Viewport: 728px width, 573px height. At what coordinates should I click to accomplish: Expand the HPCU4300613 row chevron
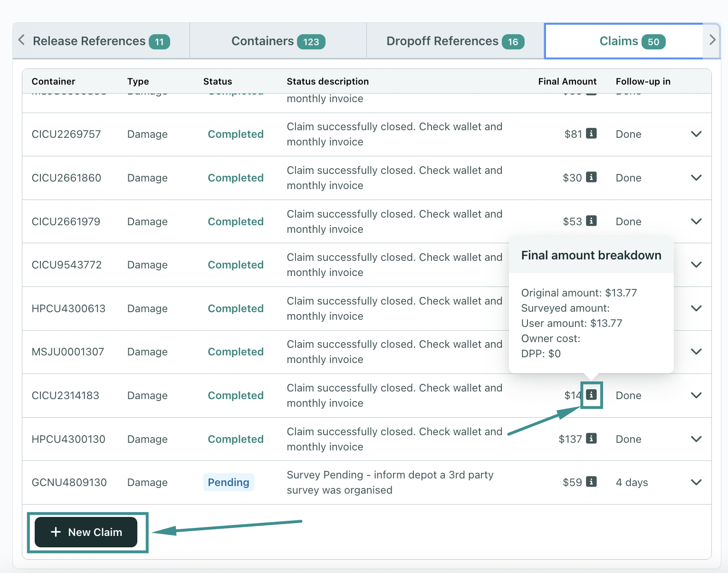tap(696, 308)
